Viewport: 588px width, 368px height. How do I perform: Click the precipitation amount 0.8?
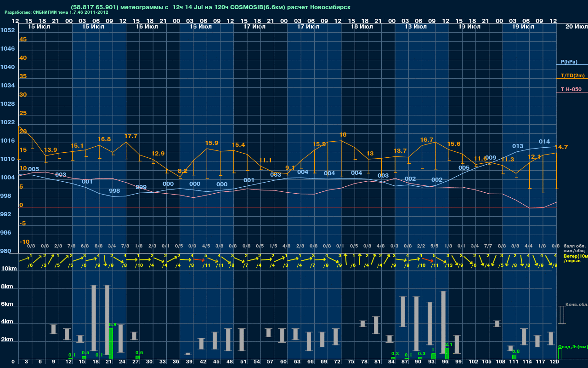tap(516, 351)
